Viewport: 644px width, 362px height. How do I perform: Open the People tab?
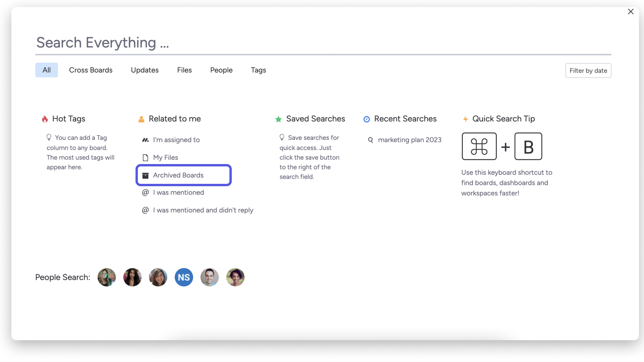[x=221, y=70]
